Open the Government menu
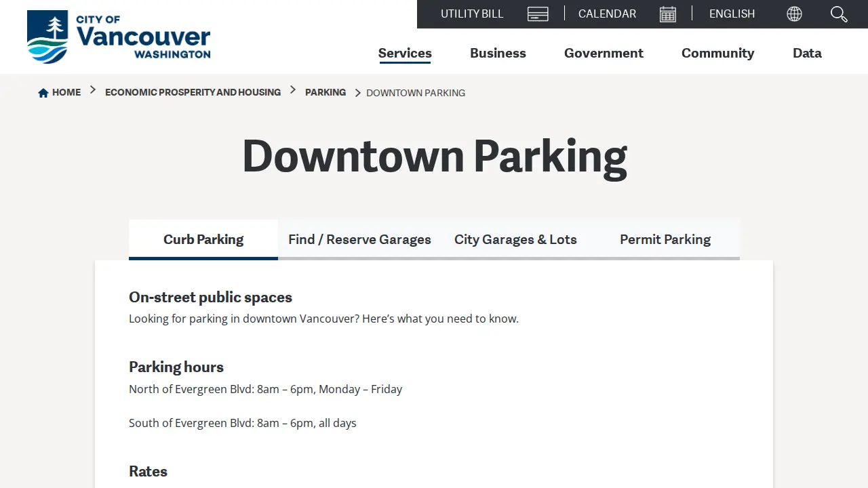Viewport: 868px width, 488px height. (604, 53)
